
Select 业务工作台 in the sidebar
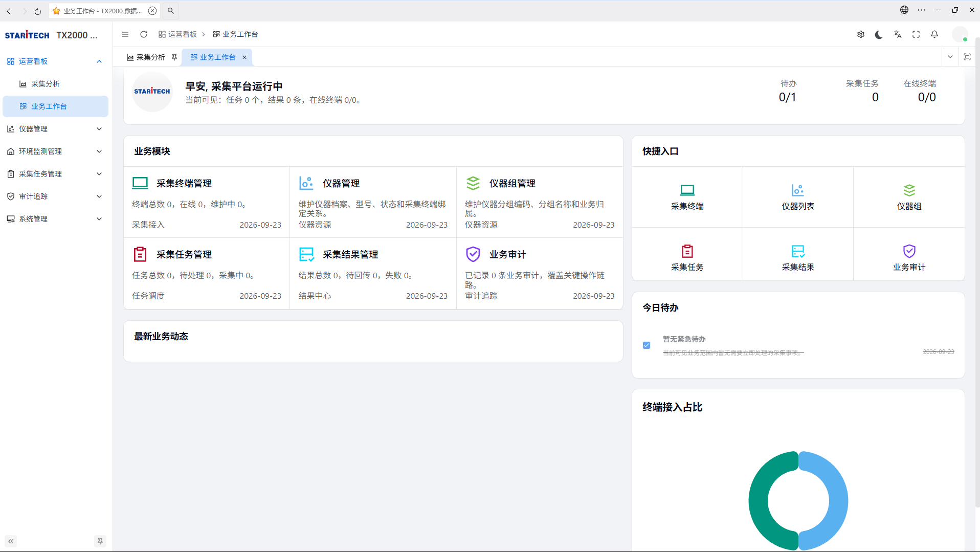55,106
